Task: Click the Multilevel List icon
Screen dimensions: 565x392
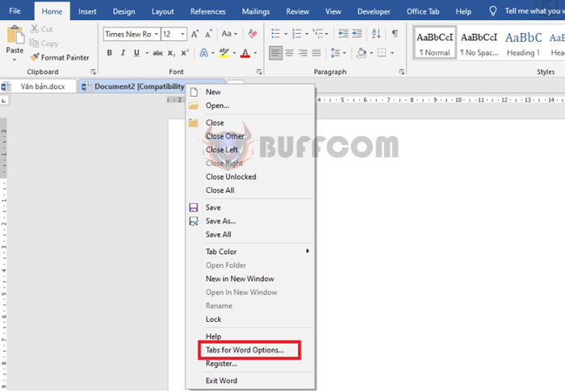Action: click(318, 34)
